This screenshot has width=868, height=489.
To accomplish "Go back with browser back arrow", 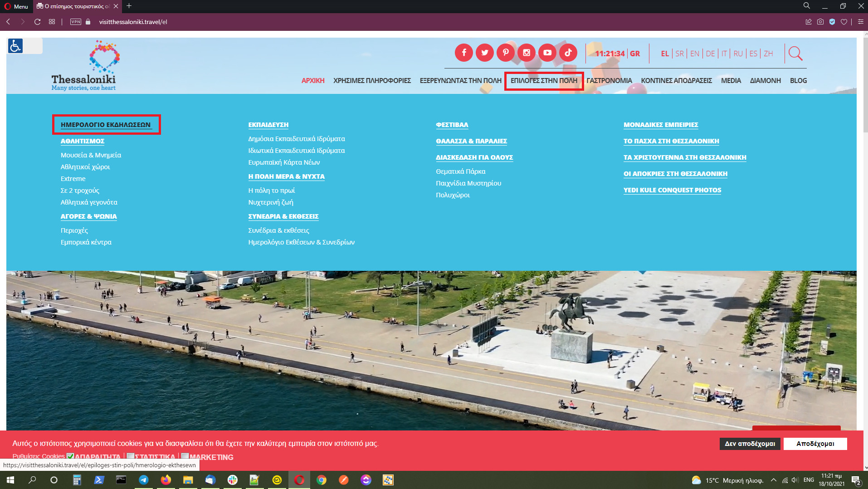I will (x=8, y=22).
